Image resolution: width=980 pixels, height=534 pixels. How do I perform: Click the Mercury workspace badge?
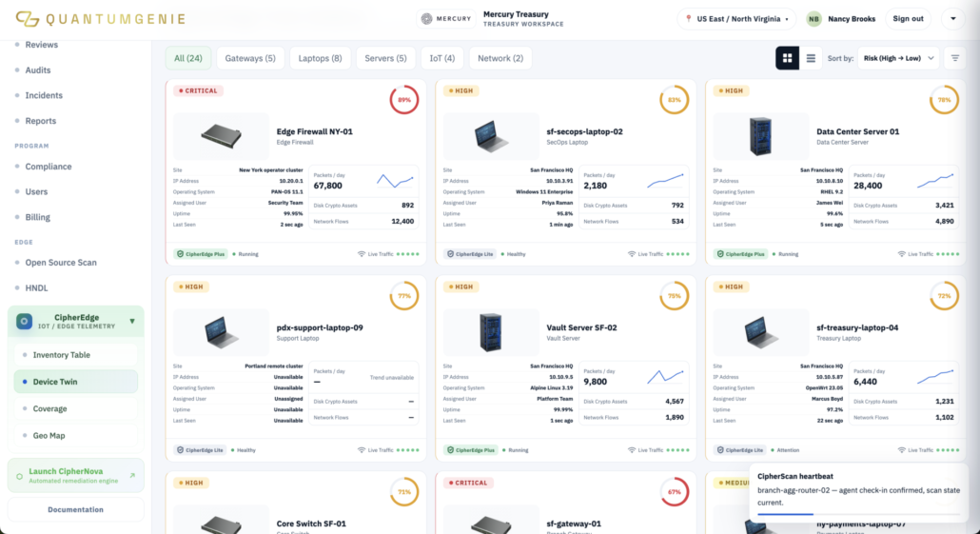tap(446, 19)
